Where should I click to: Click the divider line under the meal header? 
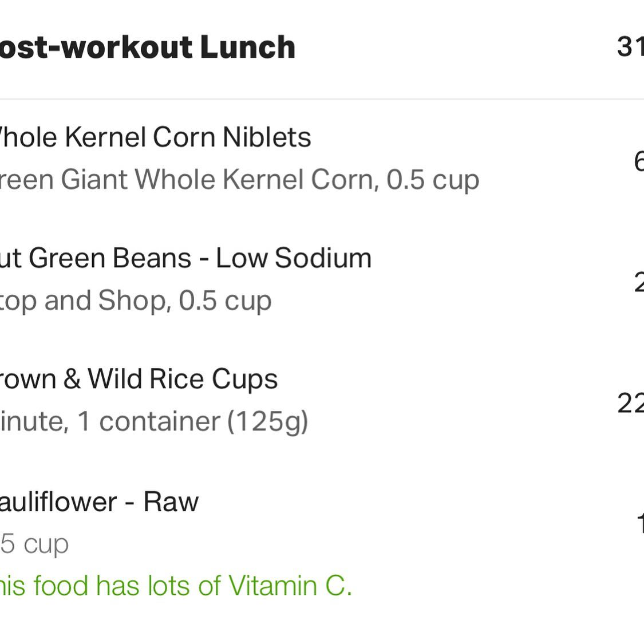coord(322,99)
